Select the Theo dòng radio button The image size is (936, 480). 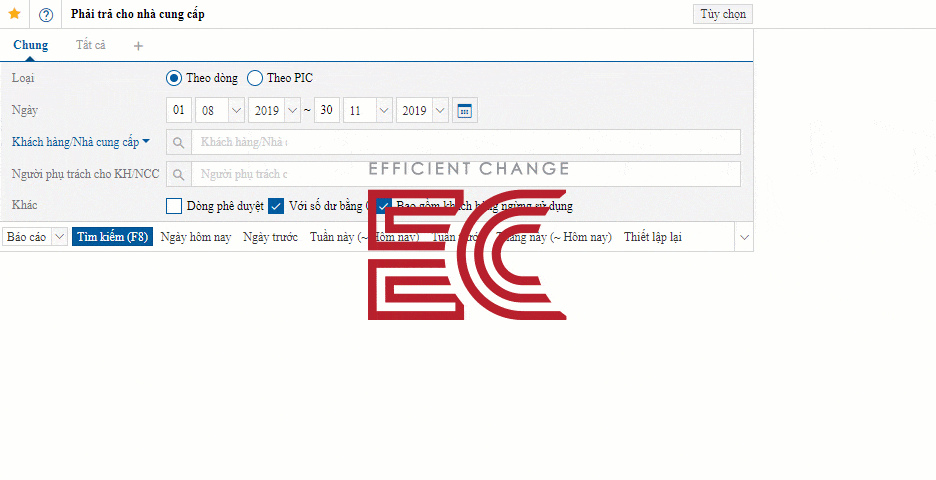coord(174,78)
